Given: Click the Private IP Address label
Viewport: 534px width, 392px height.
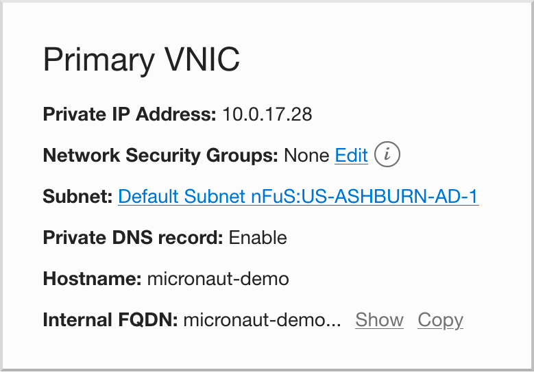Looking at the screenshot, I should pyautogui.click(x=130, y=114).
